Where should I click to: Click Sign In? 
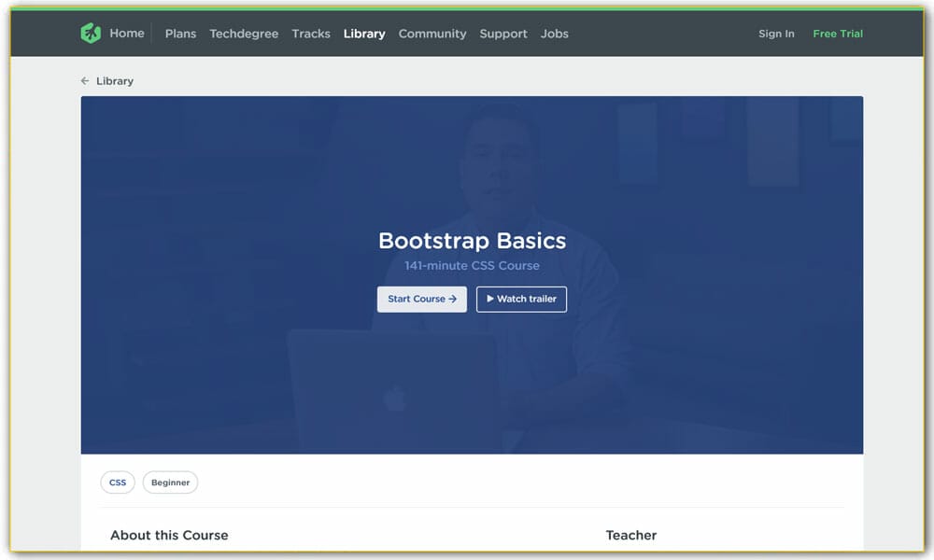click(776, 34)
